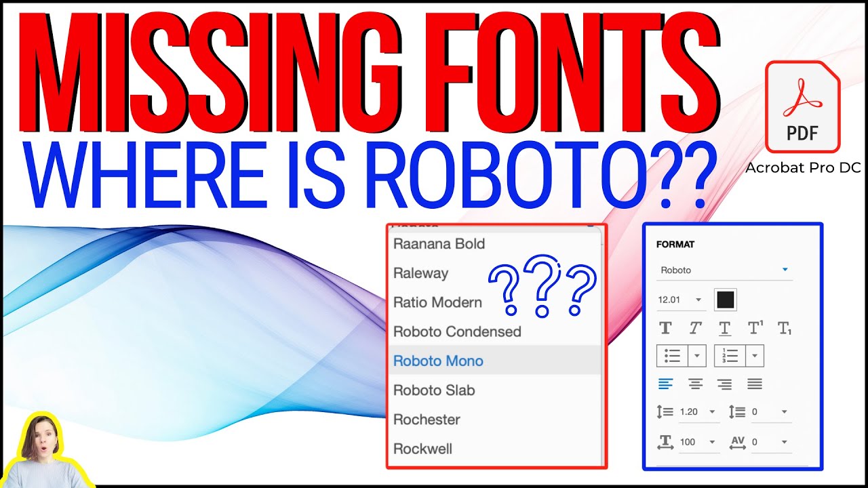Open the 12.01 font size dropdown
Screen dimensions: 868x488
680,300
